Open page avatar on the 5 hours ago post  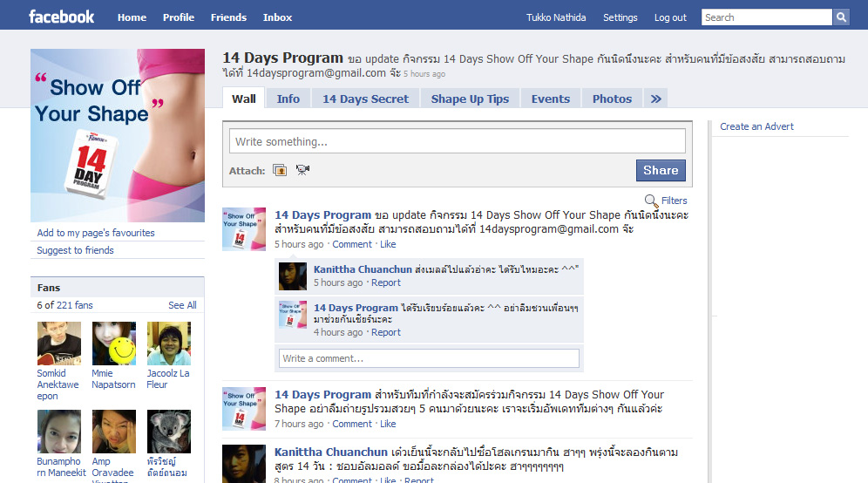[244, 229]
